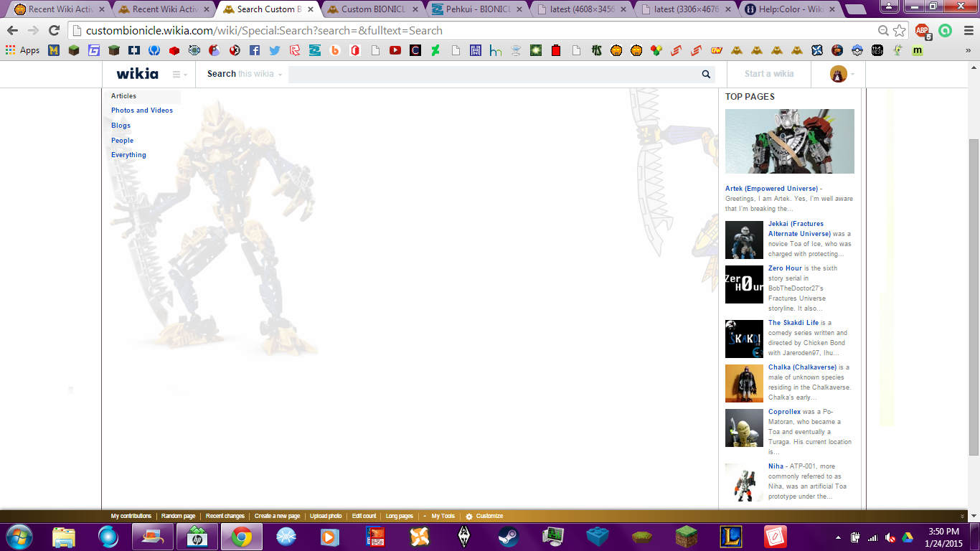This screenshot has width=980, height=551.
Task: Switch to the first 'Recent Wiki Activity' tab
Action: pos(60,9)
